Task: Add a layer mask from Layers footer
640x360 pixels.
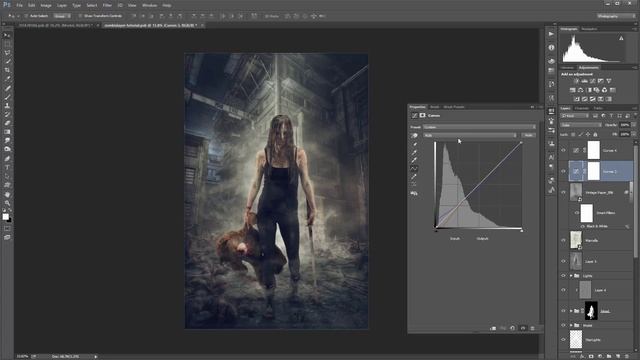Action: click(x=591, y=356)
